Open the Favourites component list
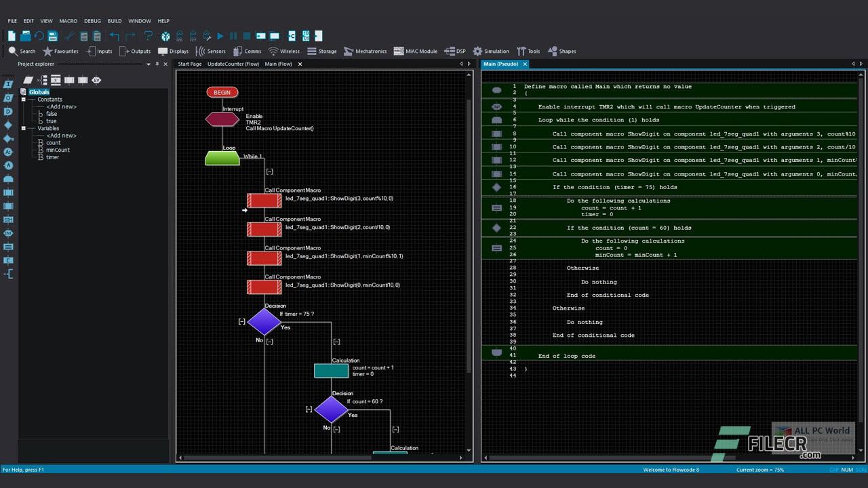The width and height of the screenshot is (868, 488). (x=60, y=51)
